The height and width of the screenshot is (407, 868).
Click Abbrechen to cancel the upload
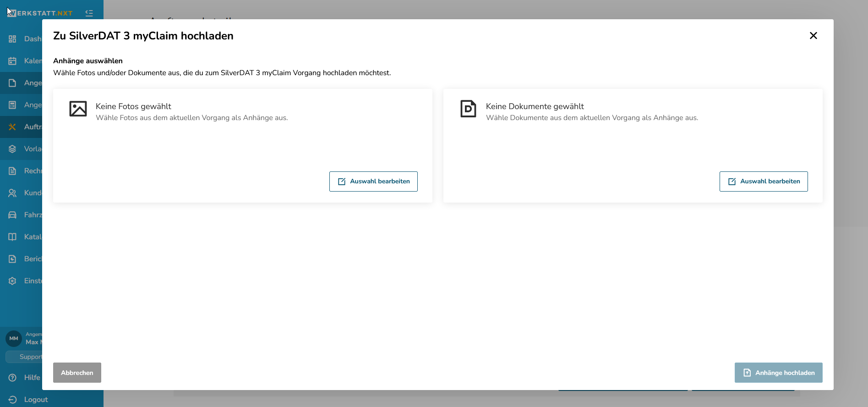[77, 373]
